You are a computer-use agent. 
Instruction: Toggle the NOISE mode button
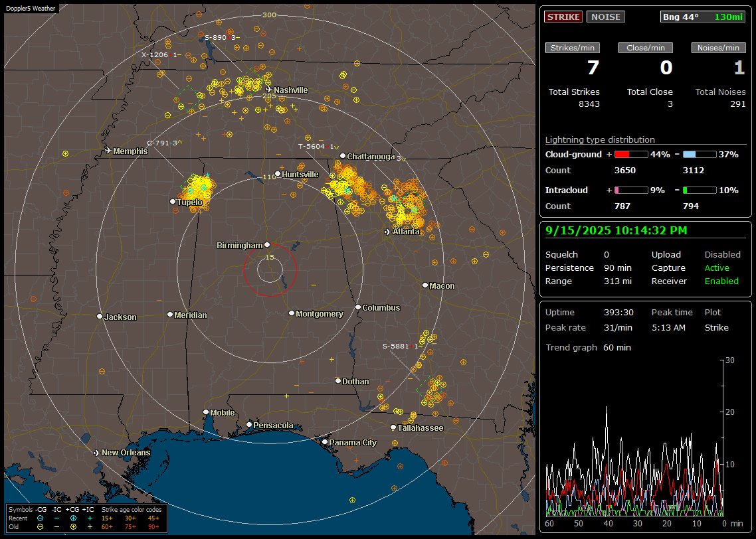pyautogui.click(x=606, y=17)
